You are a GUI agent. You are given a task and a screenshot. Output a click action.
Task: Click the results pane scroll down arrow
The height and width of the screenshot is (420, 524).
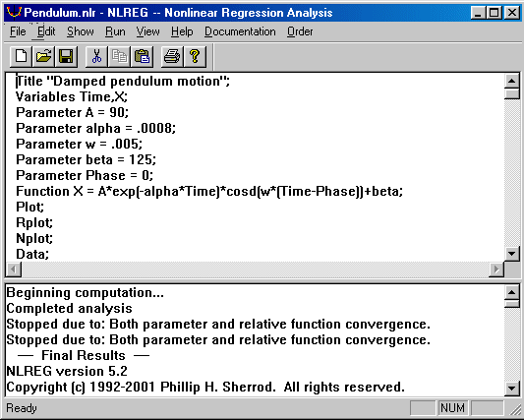(511, 389)
